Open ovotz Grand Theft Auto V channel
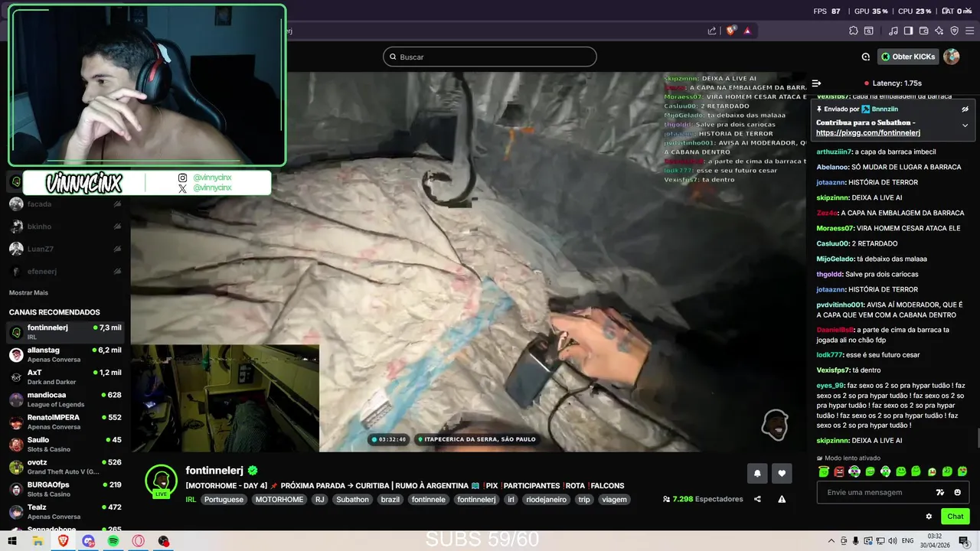980x551 pixels. tap(65, 467)
